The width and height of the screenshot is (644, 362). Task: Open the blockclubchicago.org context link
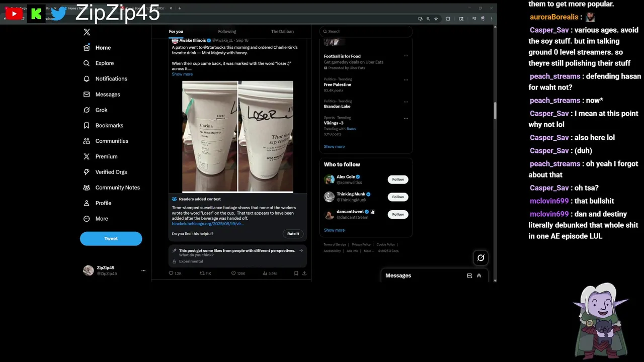coord(207,224)
